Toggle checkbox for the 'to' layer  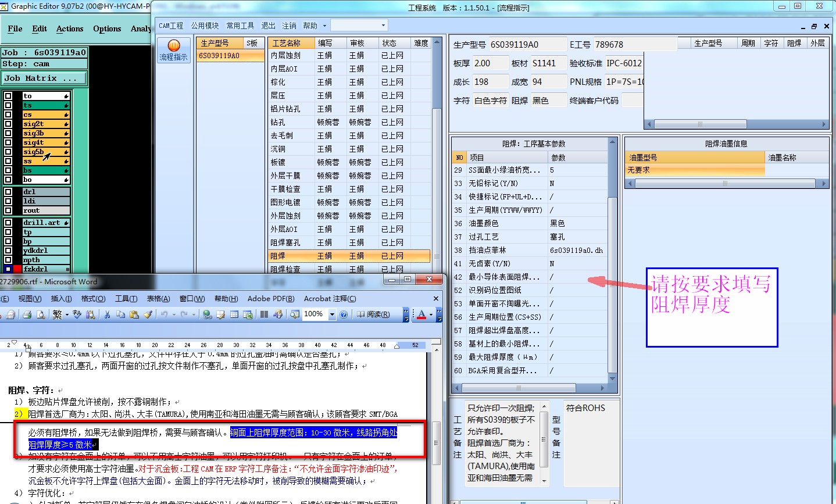[8, 96]
